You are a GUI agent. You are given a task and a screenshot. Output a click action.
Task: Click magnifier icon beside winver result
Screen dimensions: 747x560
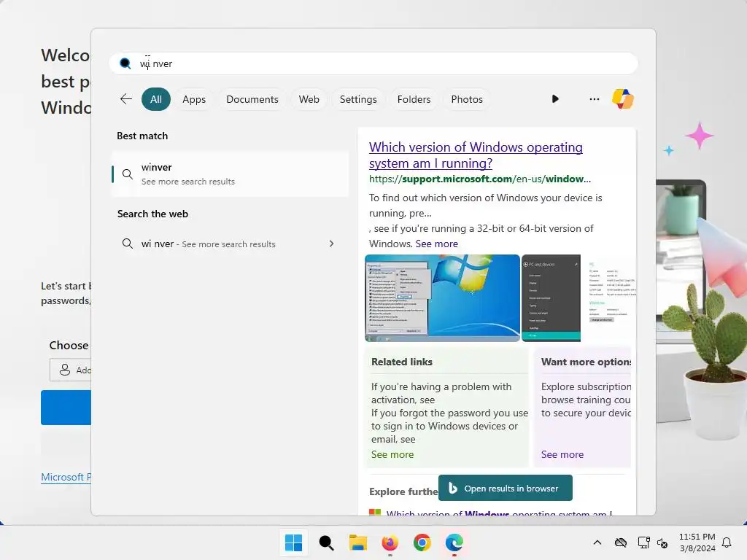coord(127,174)
